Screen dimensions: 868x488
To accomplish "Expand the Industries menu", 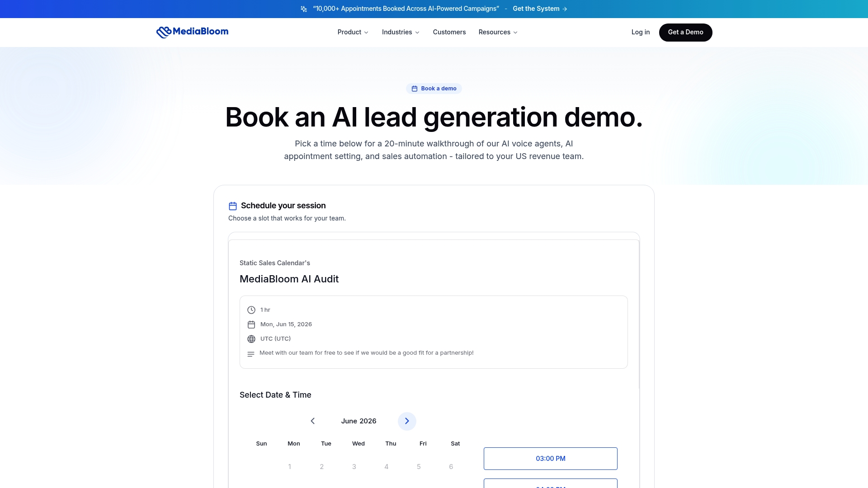I will pos(401,32).
